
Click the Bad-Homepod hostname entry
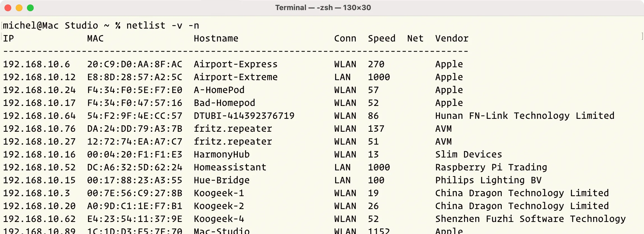(224, 103)
